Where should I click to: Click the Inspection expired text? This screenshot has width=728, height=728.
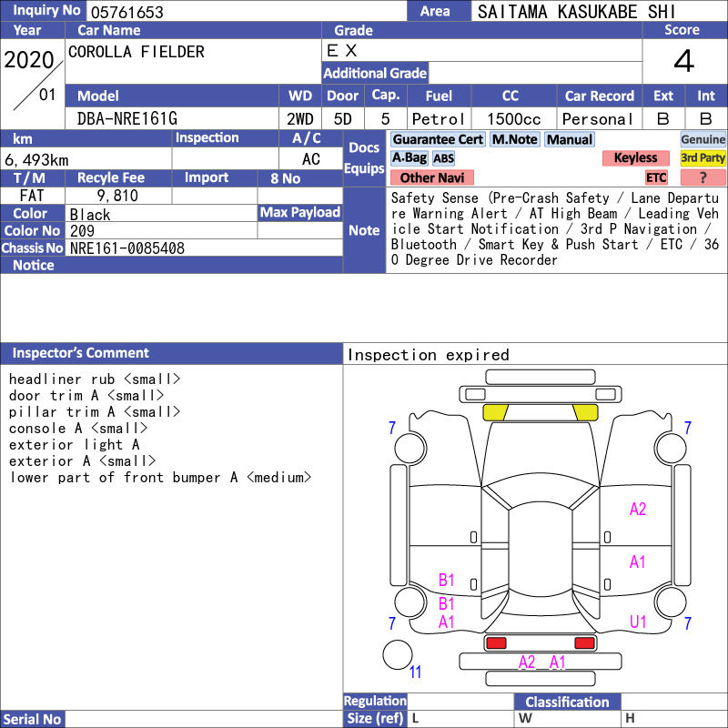[428, 355]
